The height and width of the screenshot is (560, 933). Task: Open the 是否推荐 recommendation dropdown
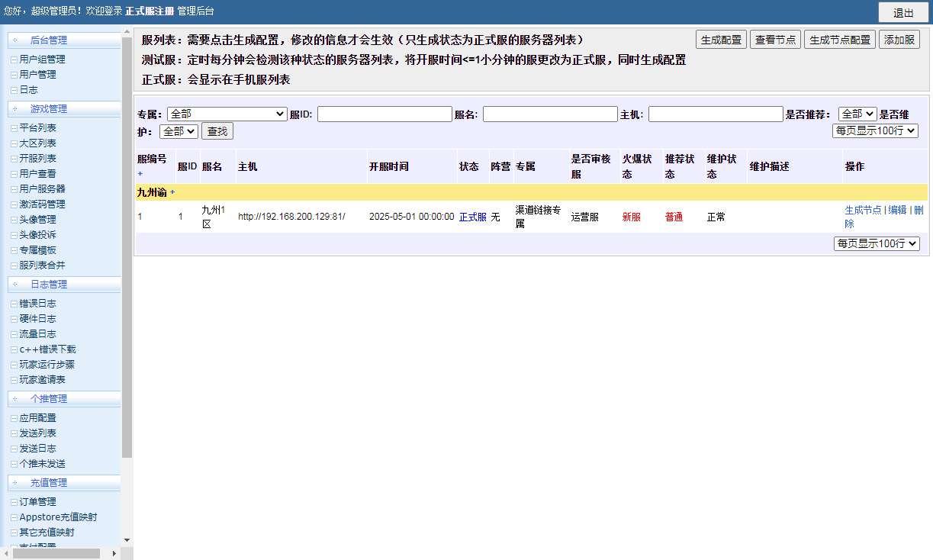(856, 113)
